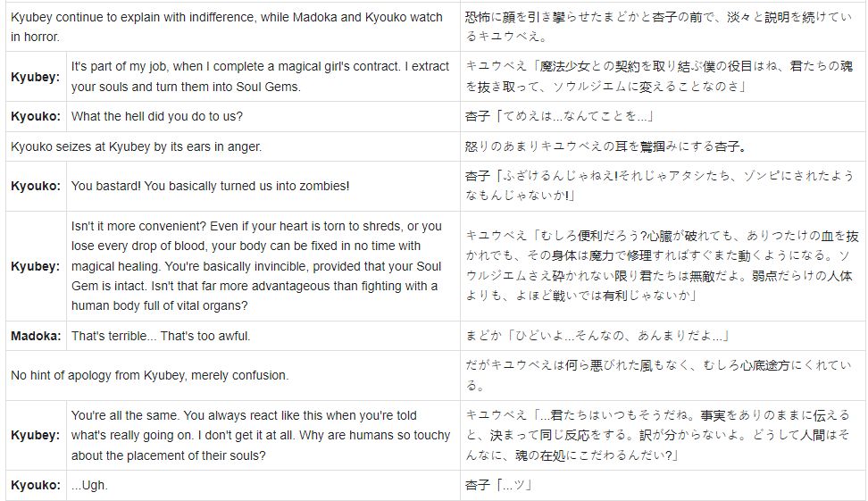The width and height of the screenshot is (868, 501).
Task: Click the Kyouko label beside "What the hell" line
Action: 36,116
